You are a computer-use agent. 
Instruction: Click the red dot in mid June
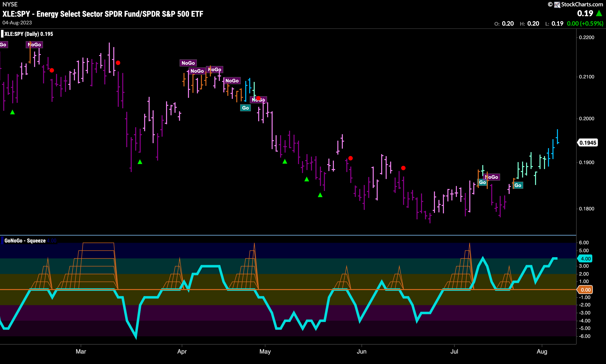[403, 168]
